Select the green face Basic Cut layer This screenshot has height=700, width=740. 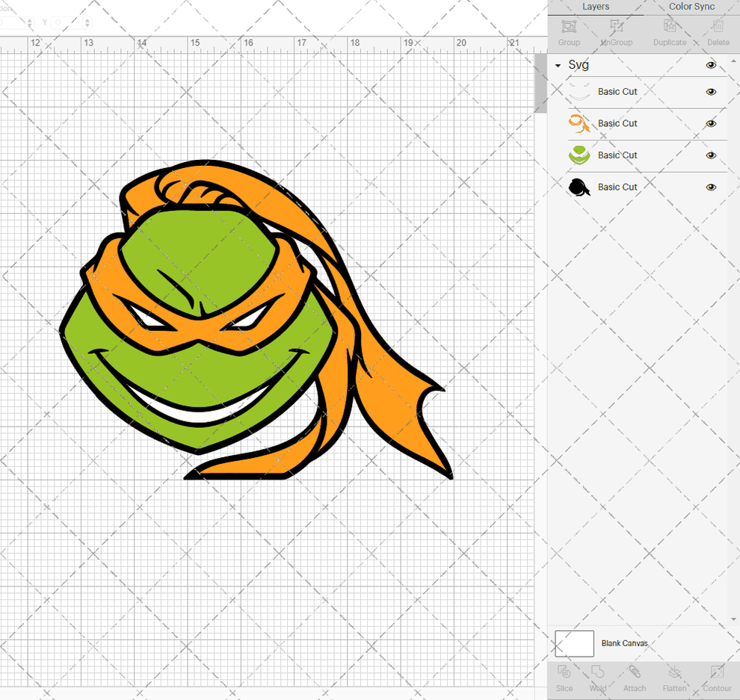pyautogui.click(x=617, y=155)
